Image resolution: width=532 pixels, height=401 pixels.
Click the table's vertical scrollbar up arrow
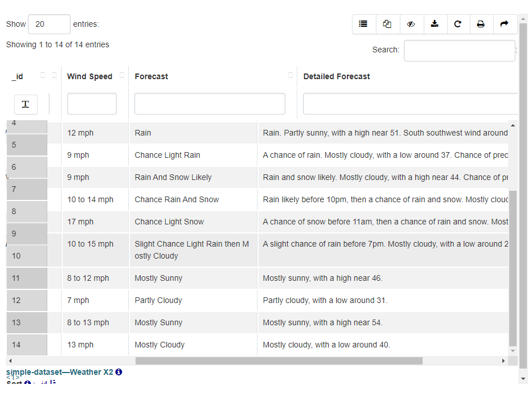513,125
